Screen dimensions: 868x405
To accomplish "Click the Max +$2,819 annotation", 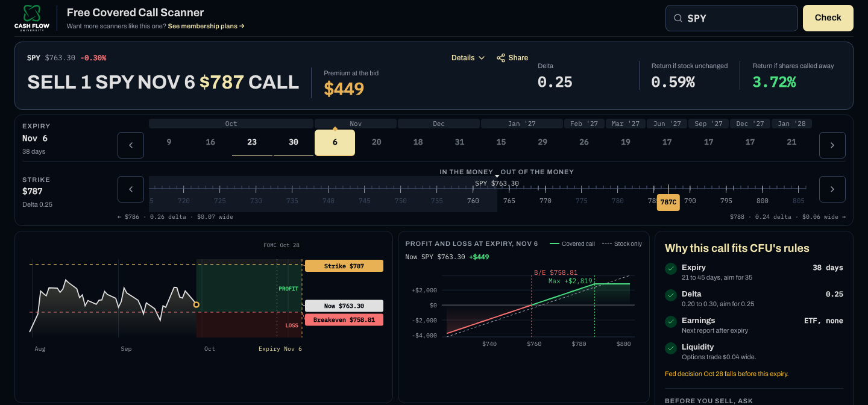I will (571, 281).
